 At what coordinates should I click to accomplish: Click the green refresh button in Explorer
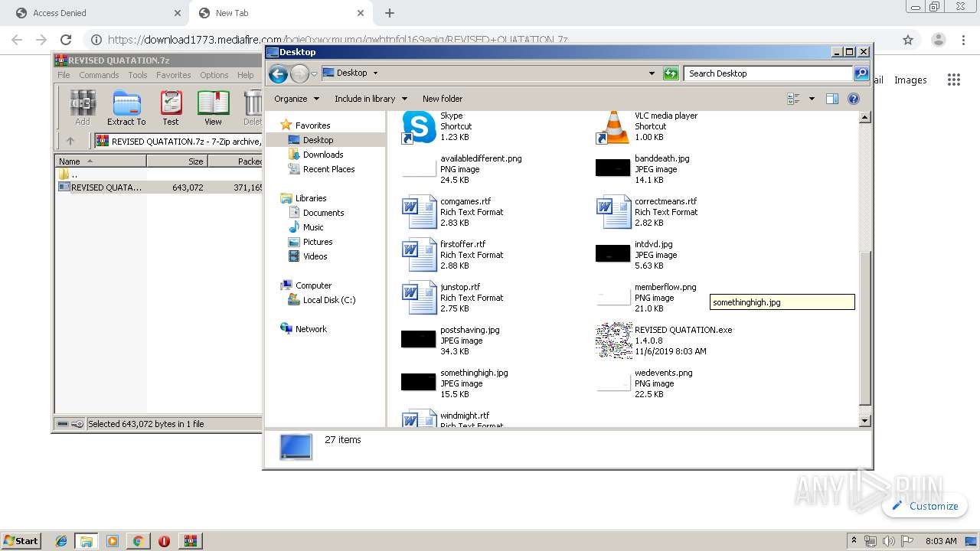tap(671, 73)
